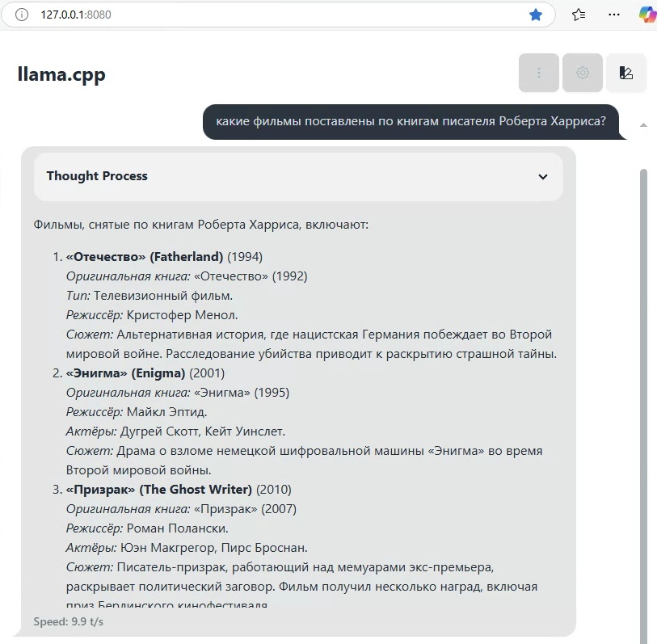Open the theme selector icon
Viewport: 657px width, 644px height.
coord(625,73)
